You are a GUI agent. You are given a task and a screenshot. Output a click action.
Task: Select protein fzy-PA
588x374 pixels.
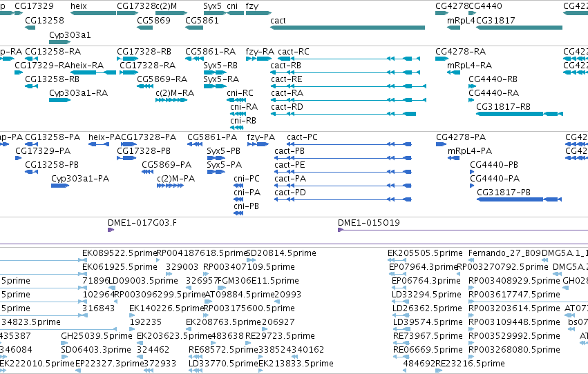pos(261,137)
